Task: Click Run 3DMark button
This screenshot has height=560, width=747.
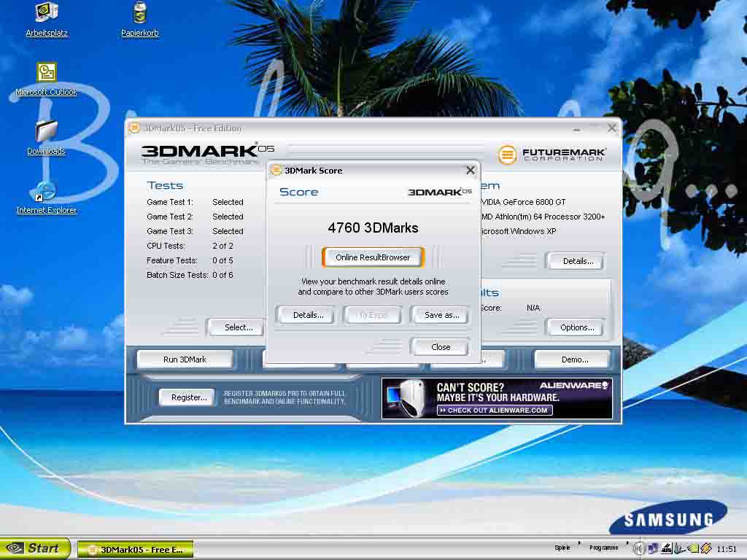Action: pos(185,359)
